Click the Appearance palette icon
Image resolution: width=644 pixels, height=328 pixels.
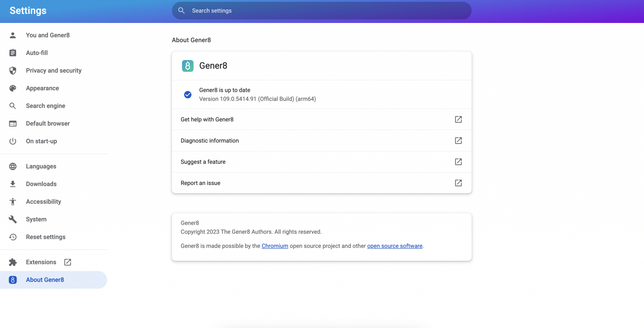point(13,88)
